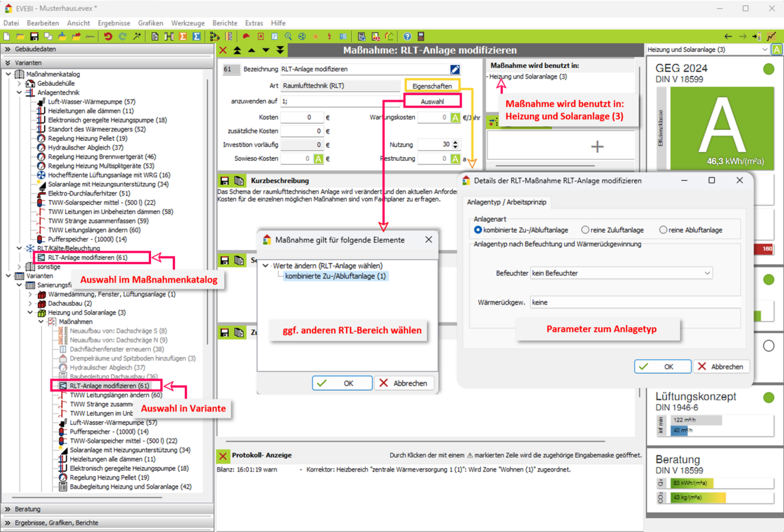This screenshot has height=532, width=784.
Task: Select 'kombinierte Zu-/Abluftanlage' radio button
Action: [x=477, y=230]
